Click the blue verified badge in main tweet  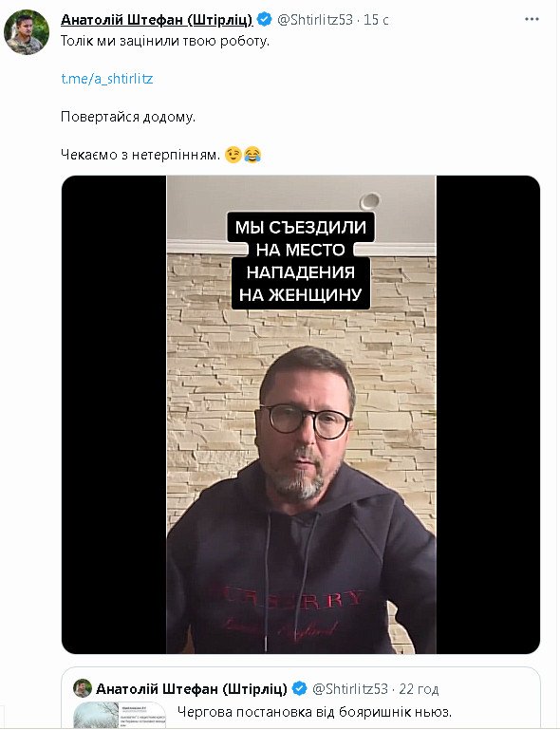tap(265, 19)
